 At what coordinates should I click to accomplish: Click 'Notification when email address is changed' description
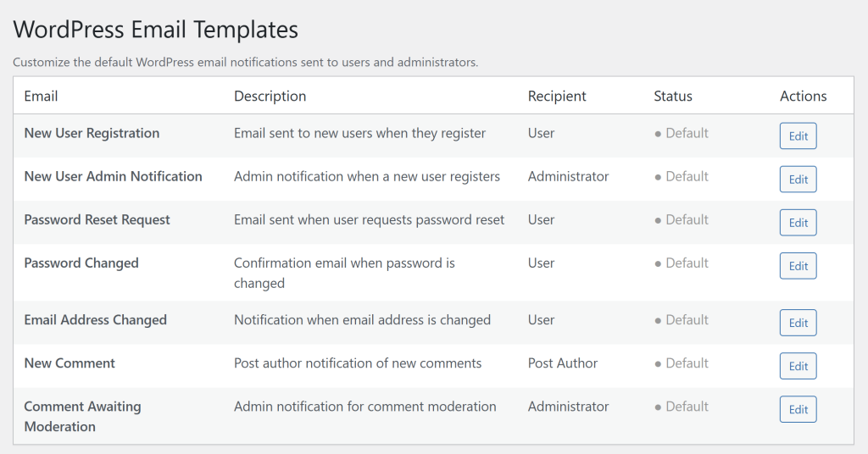(x=363, y=320)
